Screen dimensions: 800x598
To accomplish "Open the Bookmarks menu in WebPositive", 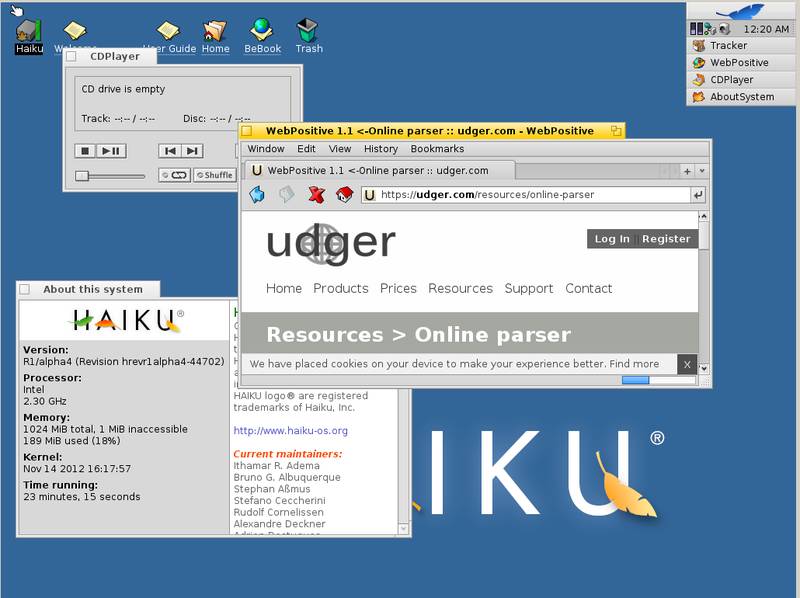I will 437,148.
